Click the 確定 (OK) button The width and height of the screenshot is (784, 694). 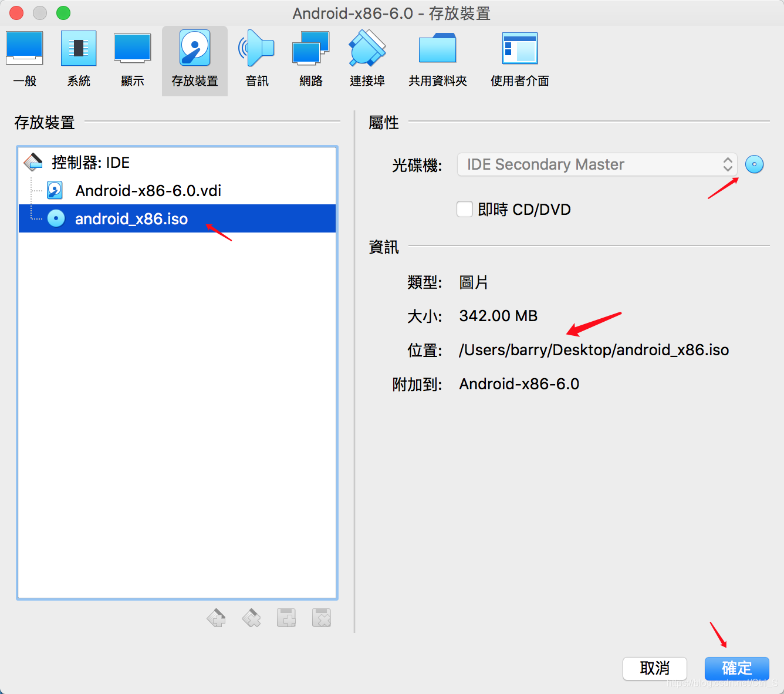point(737,668)
